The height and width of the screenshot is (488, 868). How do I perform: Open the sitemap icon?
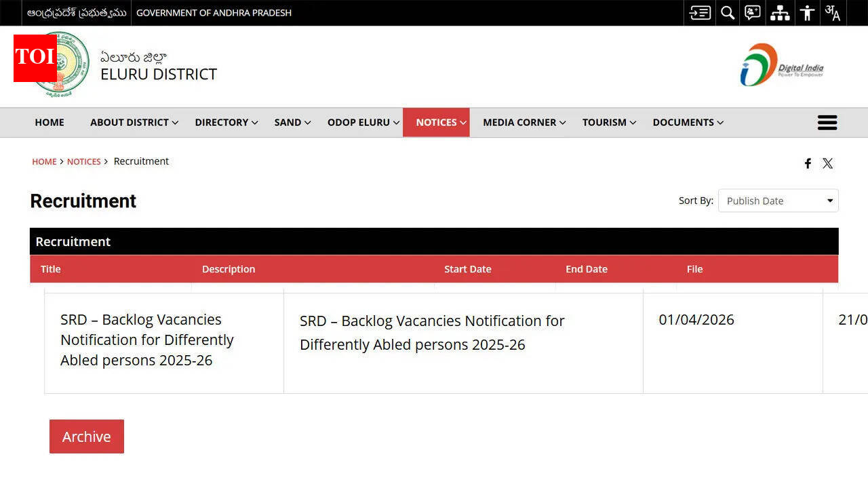[780, 13]
